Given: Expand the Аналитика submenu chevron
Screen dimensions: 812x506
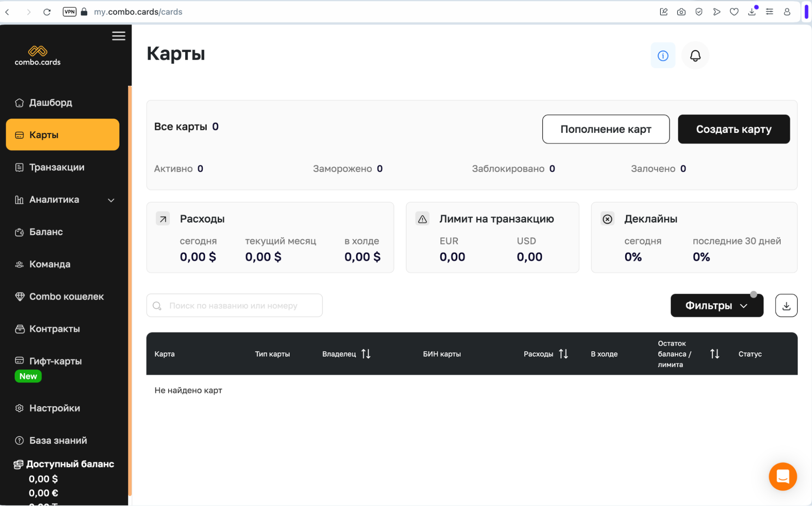Looking at the screenshot, I should click(x=111, y=200).
